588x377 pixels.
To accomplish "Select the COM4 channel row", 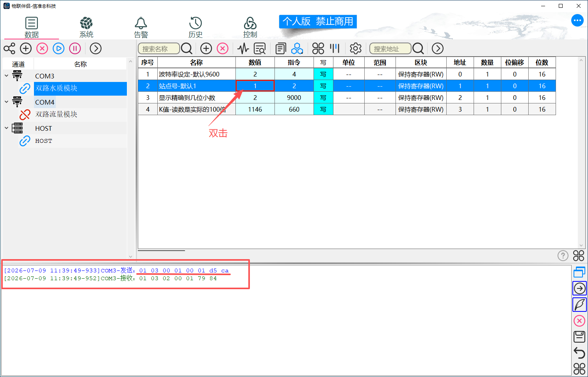I will point(45,102).
